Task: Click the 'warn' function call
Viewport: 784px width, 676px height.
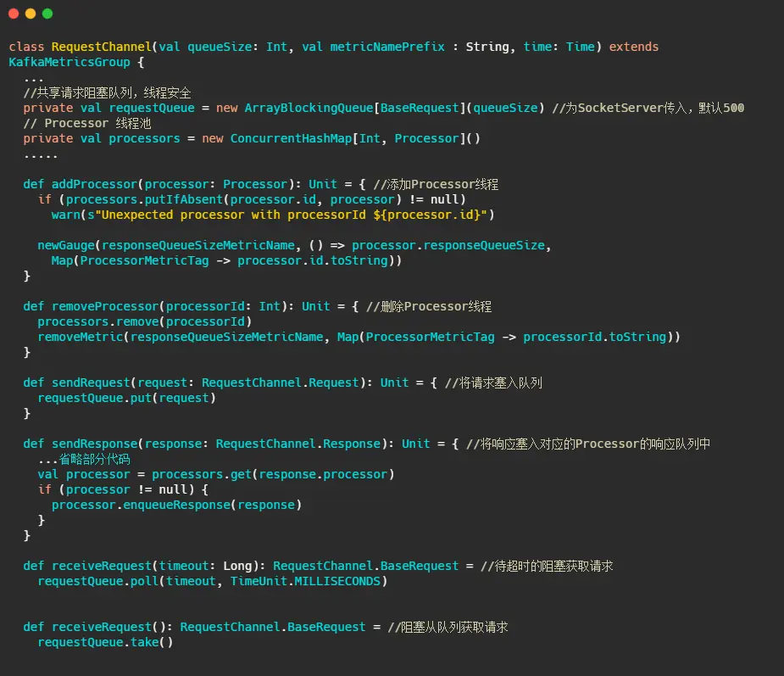Action: 65,215
